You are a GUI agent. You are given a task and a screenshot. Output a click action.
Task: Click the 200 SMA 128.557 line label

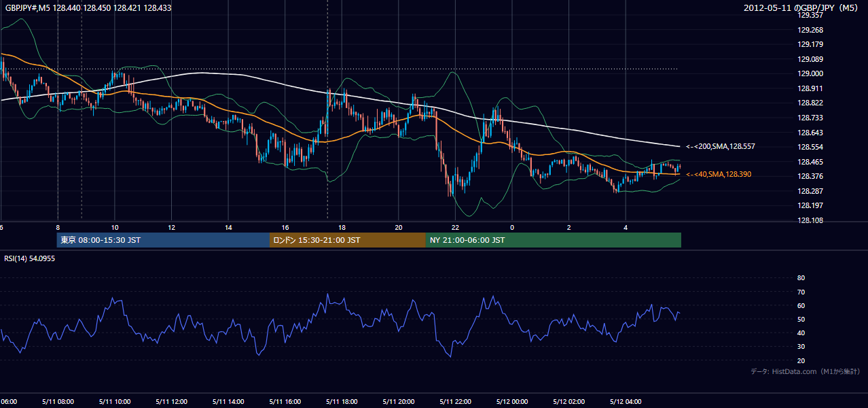(x=720, y=146)
